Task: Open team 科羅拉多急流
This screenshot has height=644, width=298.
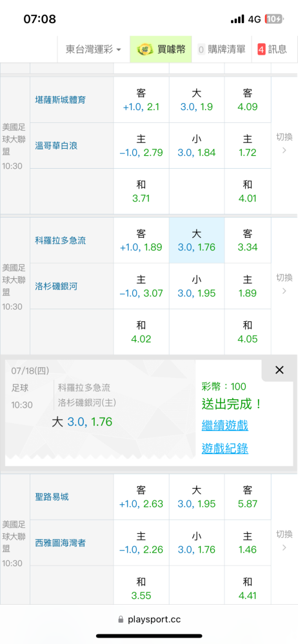Action: point(61,240)
